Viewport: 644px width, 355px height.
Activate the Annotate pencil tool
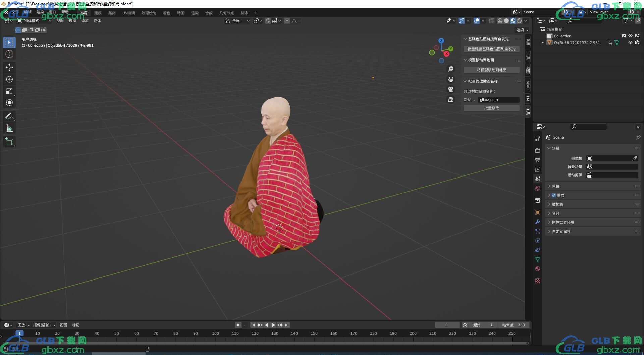pyautogui.click(x=9, y=116)
